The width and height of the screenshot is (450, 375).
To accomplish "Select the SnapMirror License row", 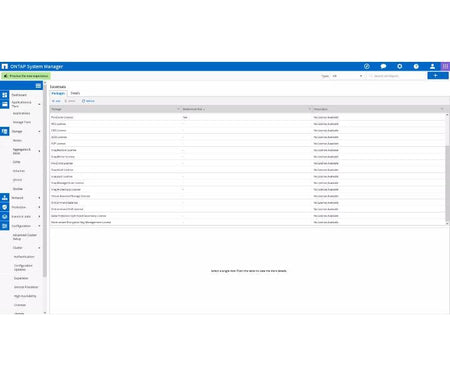I will pos(247,157).
